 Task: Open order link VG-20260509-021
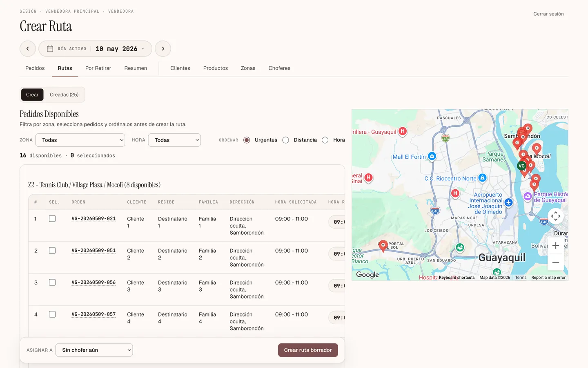tap(94, 219)
